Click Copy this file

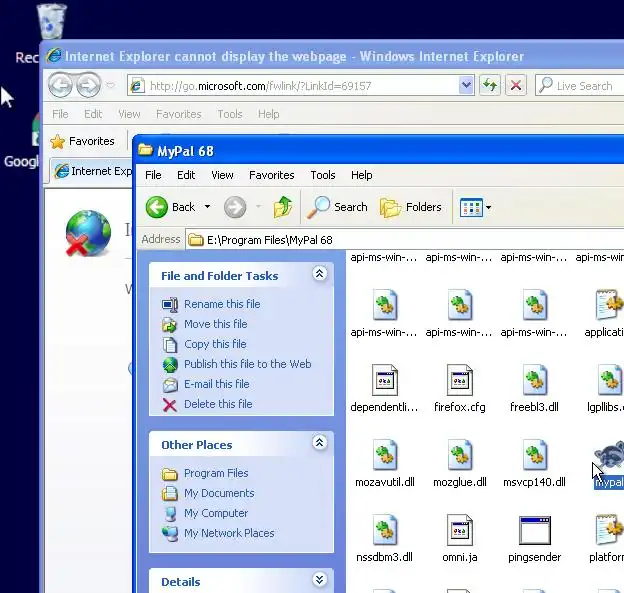tap(215, 344)
